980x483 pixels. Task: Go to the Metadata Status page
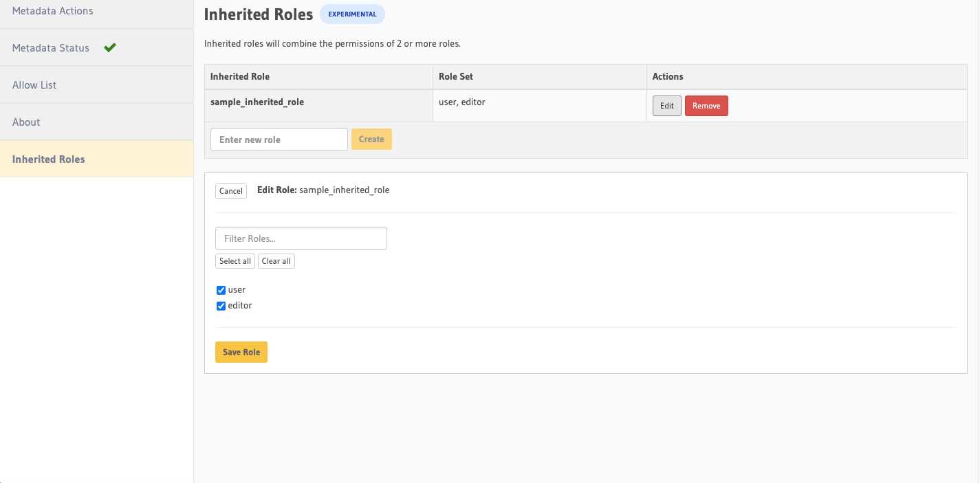pos(51,48)
